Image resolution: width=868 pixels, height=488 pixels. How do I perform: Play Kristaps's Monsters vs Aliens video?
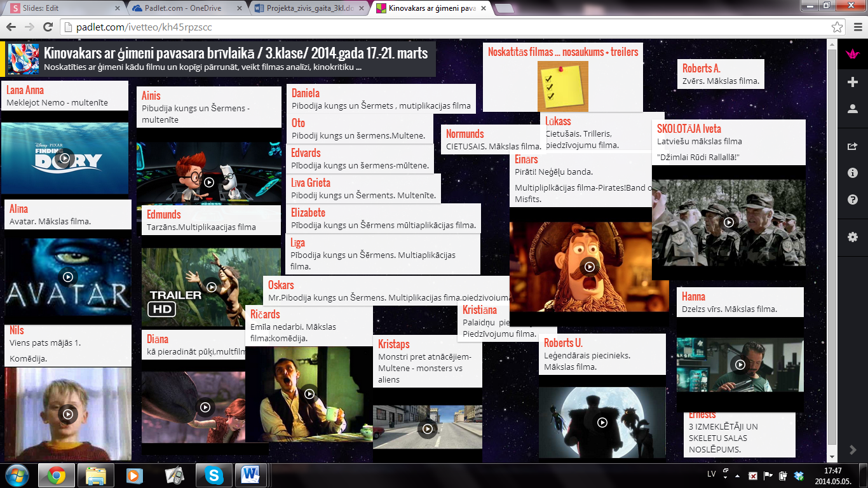click(x=428, y=429)
